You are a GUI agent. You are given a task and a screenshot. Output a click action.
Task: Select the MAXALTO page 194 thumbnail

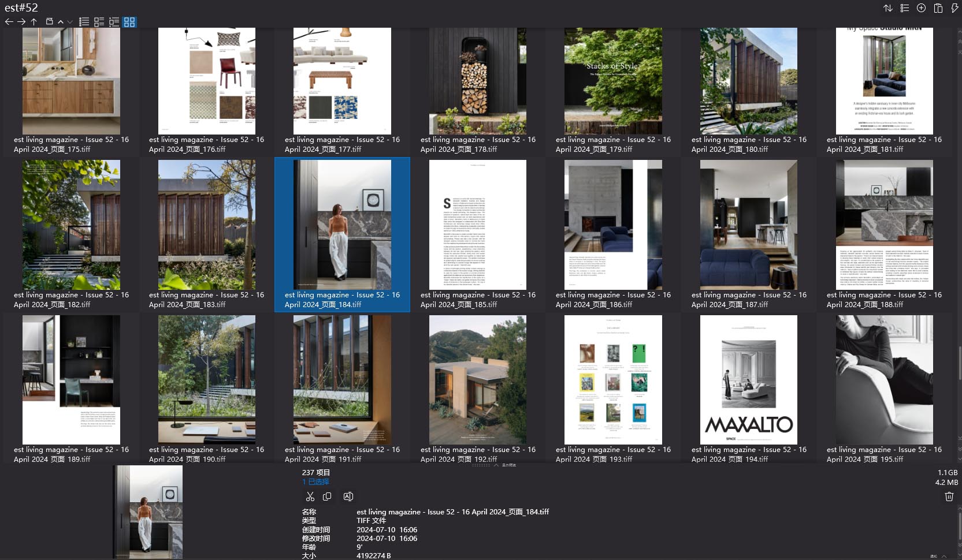[748, 379]
